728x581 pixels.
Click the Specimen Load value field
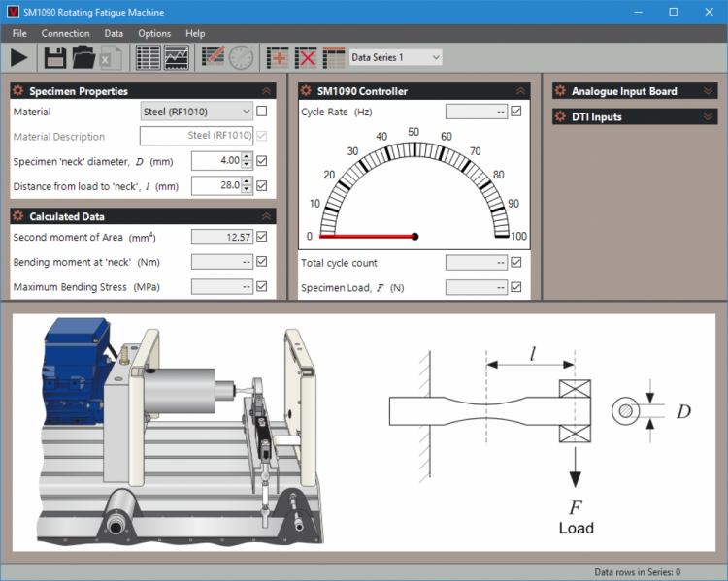point(477,287)
